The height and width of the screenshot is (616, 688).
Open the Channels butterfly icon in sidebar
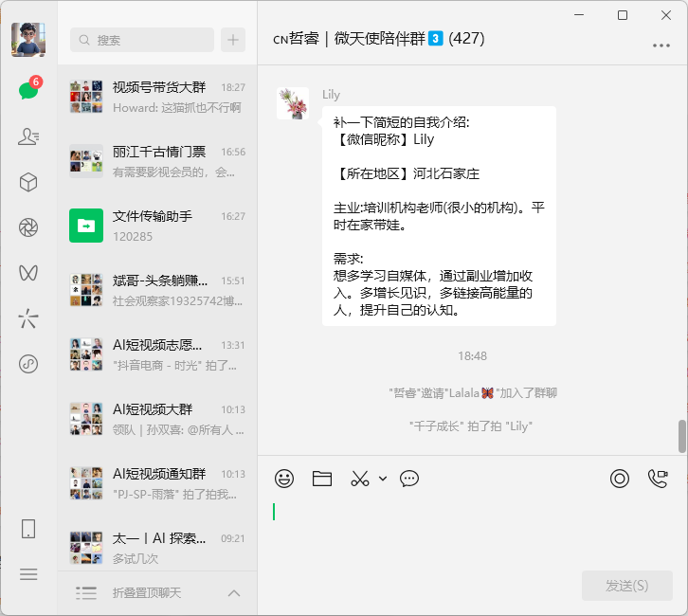(x=28, y=272)
